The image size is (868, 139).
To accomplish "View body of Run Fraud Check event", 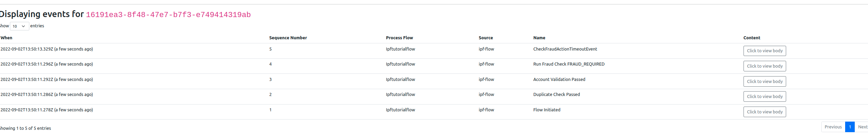I will point(764,66).
